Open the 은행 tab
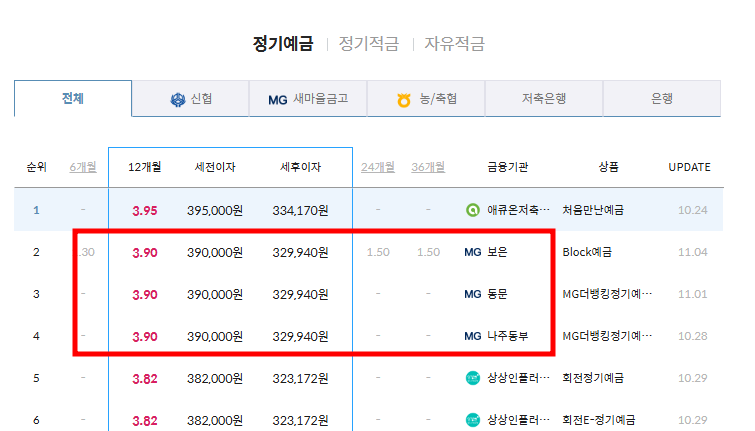 click(x=662, y=99)
